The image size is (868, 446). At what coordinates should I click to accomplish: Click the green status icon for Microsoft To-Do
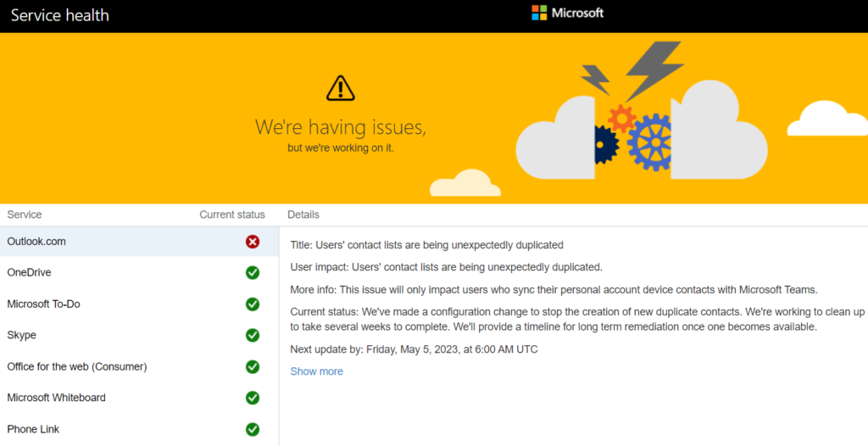click(253, 304)
